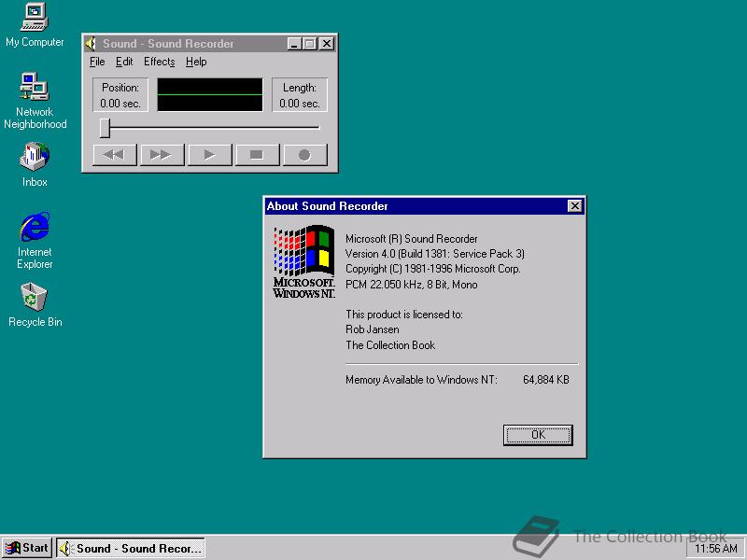
Task: Seek to start button in Sound Recorder
Action: click(x=114, y=155)
